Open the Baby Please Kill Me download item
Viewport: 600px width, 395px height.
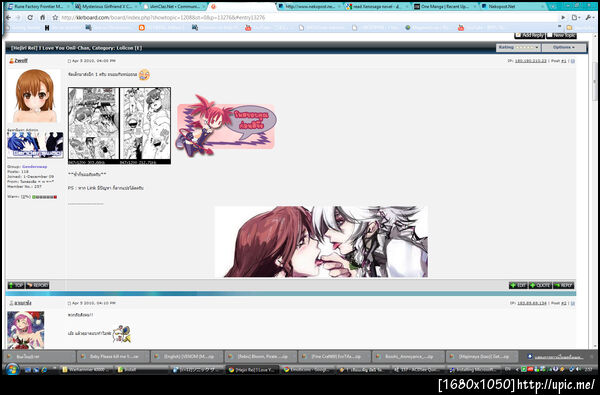tap(113, 356)
